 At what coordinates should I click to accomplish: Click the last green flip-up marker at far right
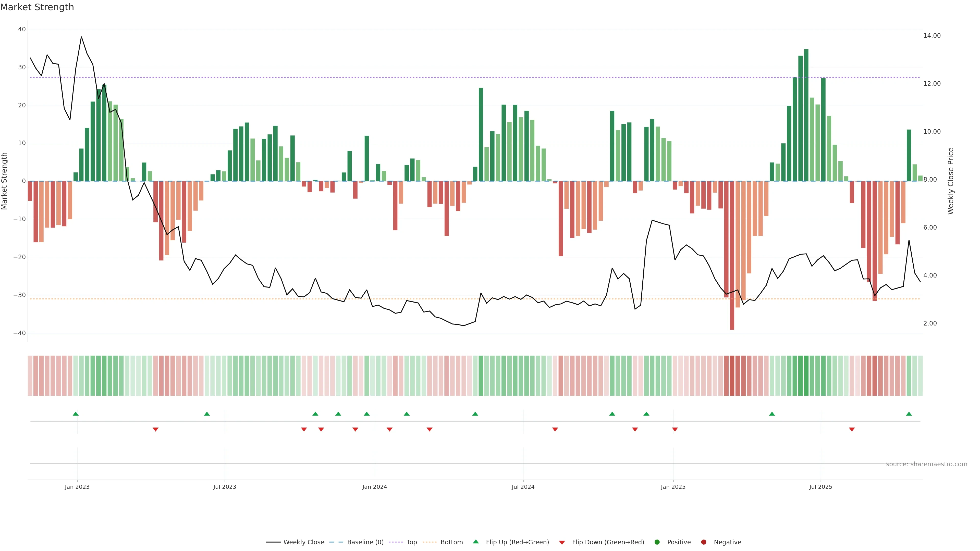coord(909,414)
